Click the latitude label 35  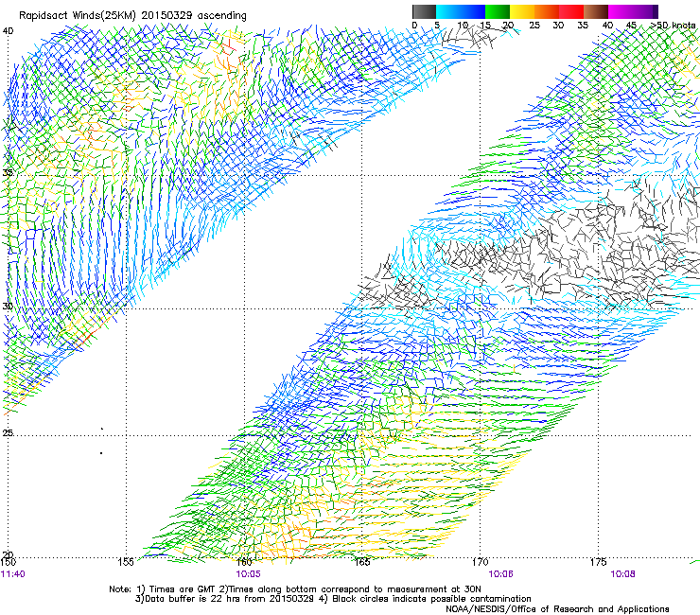pyautogui.click(x=8, y=172)
